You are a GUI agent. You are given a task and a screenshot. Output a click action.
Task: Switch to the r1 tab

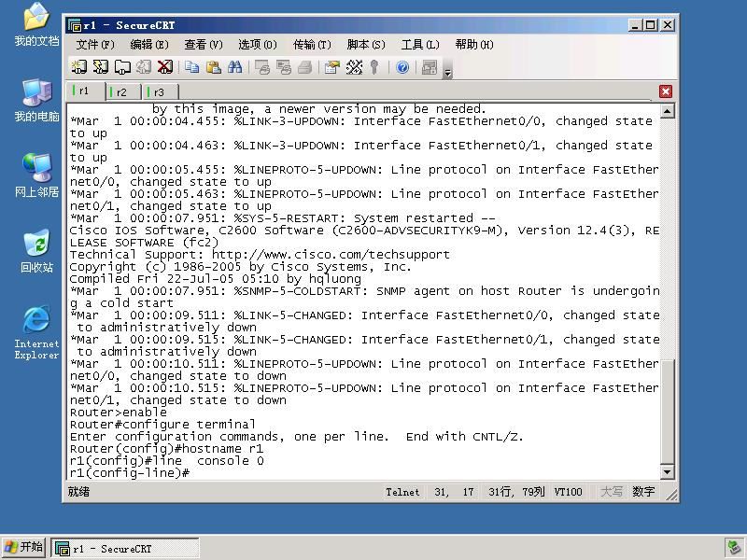point(85,91)
